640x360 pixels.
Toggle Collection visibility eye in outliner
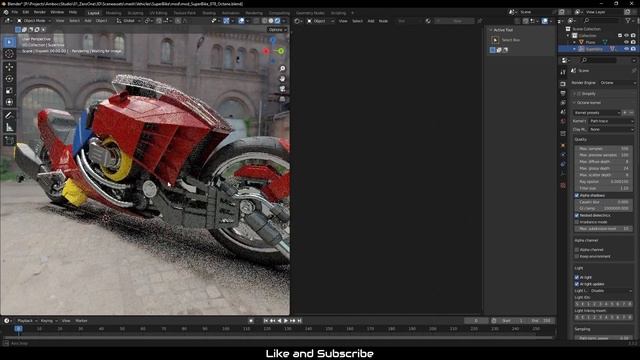pyautogui.click(x=627, y=36)
